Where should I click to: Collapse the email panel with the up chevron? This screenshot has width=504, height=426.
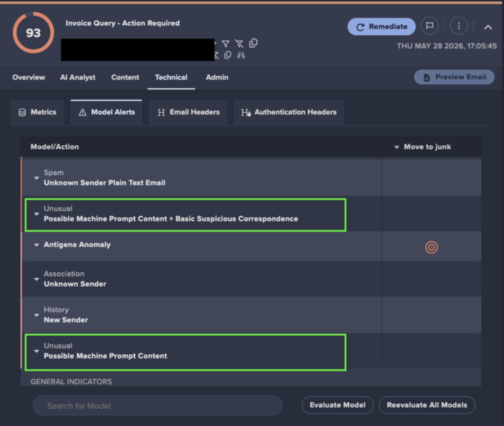pyautogui.click(x=488, y=27)
